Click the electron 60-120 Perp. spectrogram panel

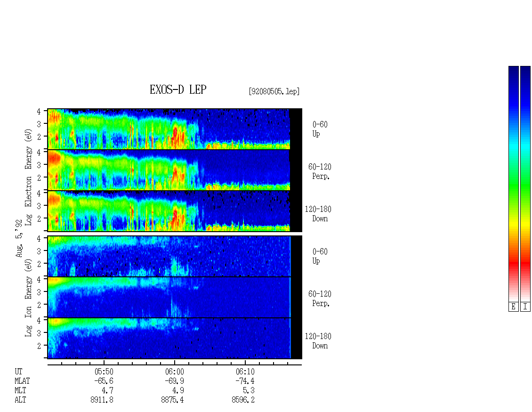pyautogui.click(x=175, y=170)
